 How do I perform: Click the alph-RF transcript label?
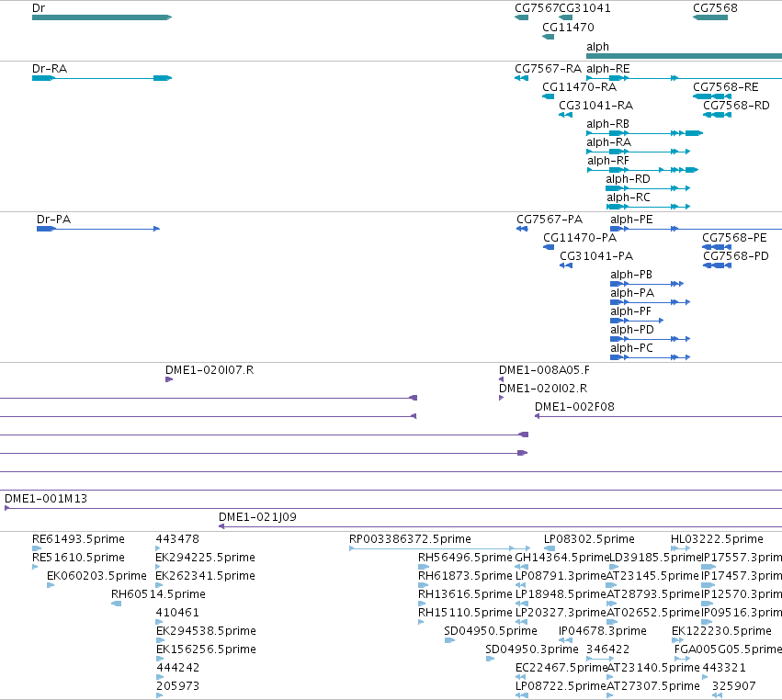pos(608,161)
